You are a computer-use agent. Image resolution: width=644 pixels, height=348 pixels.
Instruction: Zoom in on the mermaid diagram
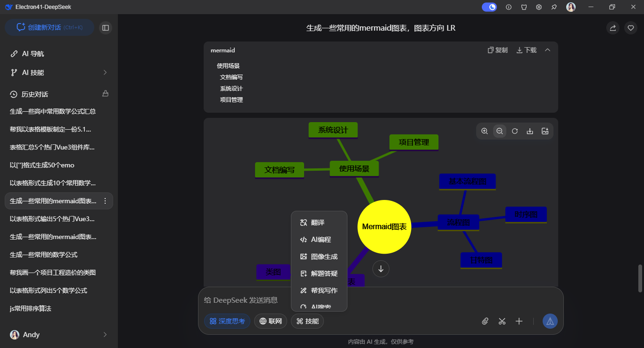pyautogui.click(x=485, y=131)
